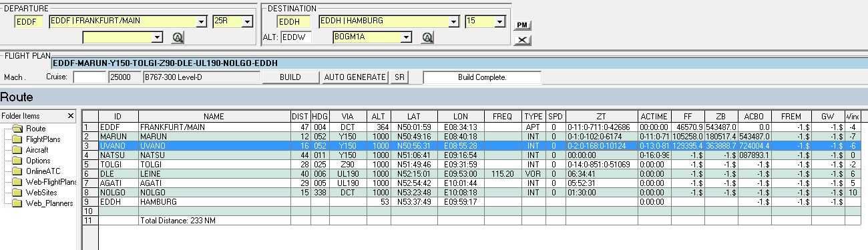
Task: Select the NOLGO waypoint ID cell
Action: (x=118, y=192)
